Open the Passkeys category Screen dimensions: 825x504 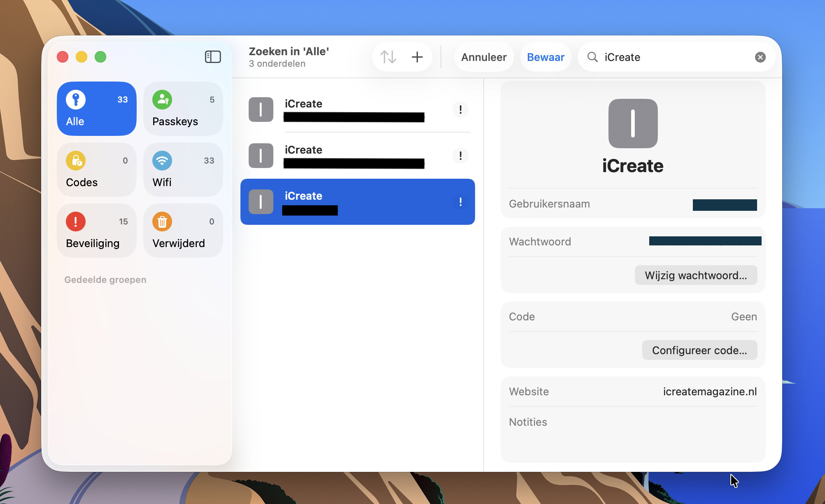(x=183, y=109)
